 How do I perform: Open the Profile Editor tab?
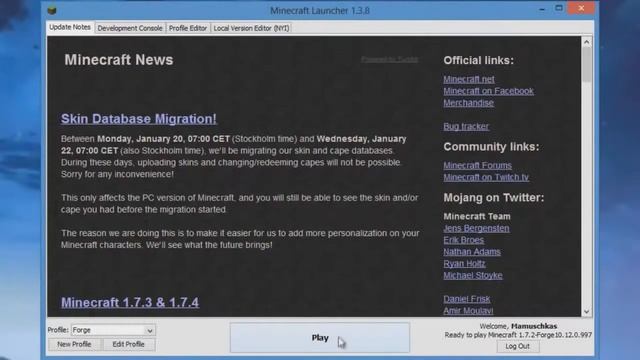tap(188, 28)
